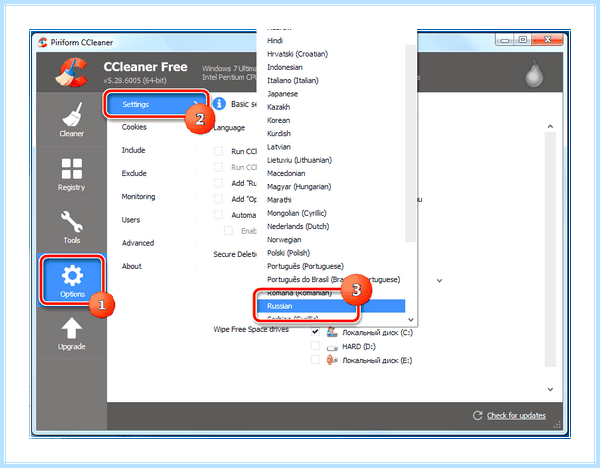Select Macedonian language
The width and height of the screenshot is (600, 468).
pos(286,173)
